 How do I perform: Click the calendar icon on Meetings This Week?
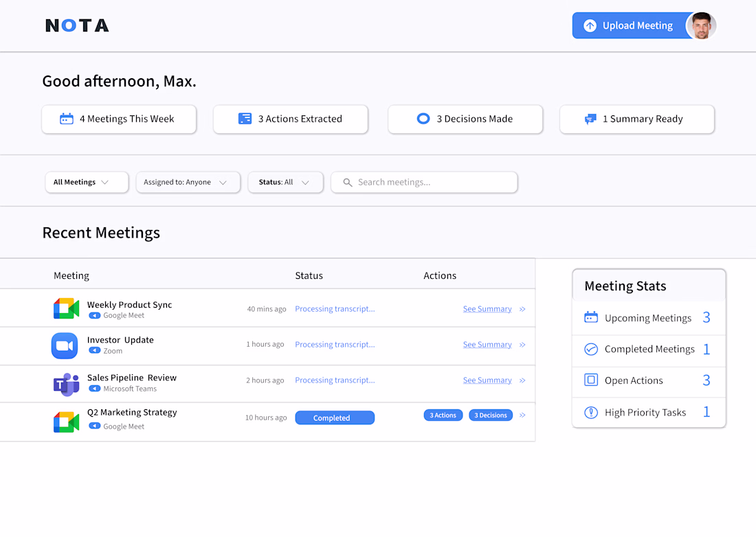(x=67, y=119)
